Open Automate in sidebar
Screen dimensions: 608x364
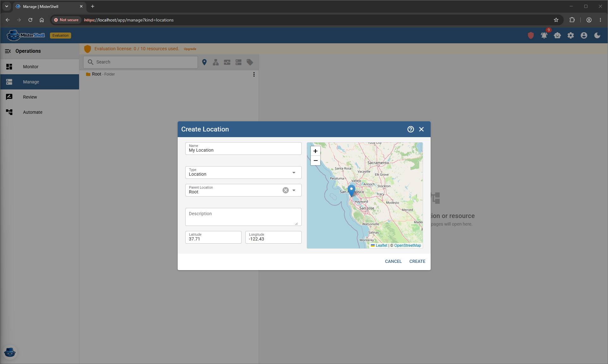[40, 112]
